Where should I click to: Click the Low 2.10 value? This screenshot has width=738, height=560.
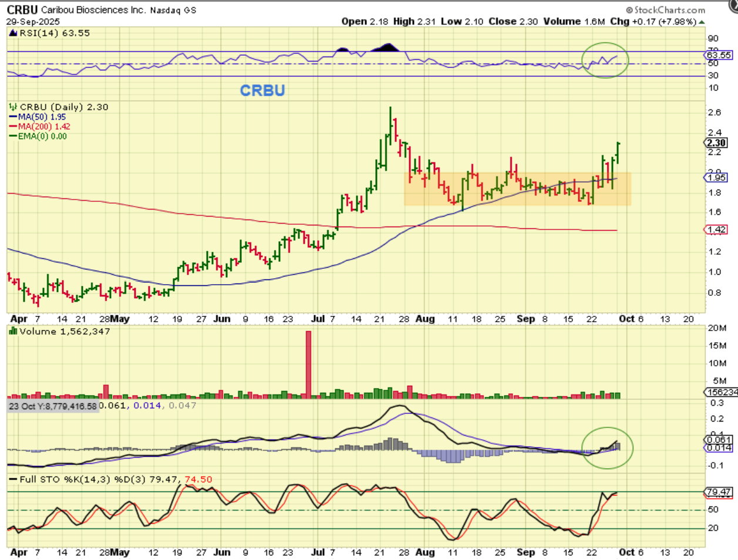tap(462, 21)
